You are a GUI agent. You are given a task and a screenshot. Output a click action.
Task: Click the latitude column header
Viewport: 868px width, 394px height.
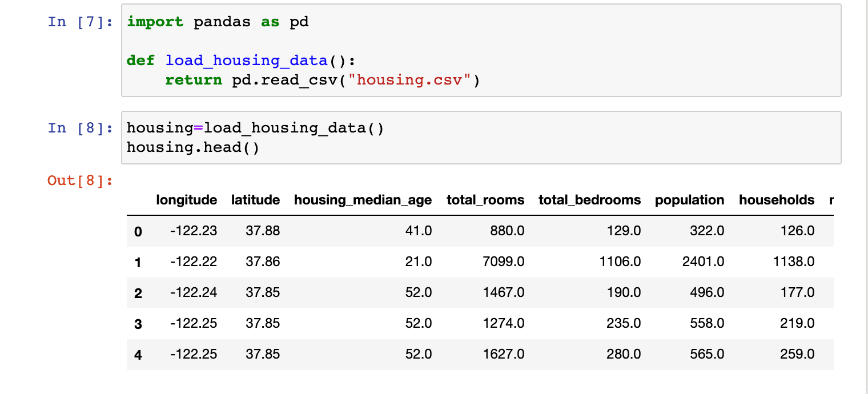click(x=255, y=200)
